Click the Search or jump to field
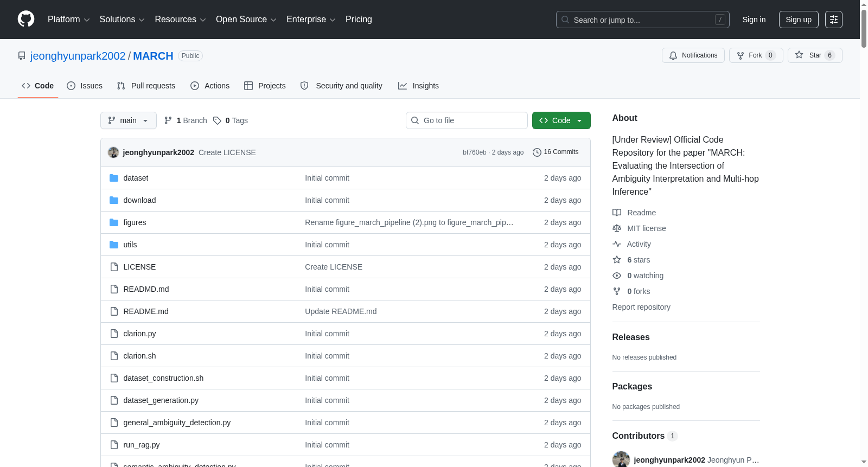The height and width of the screenshot is (467, 868). pos(643,20)
